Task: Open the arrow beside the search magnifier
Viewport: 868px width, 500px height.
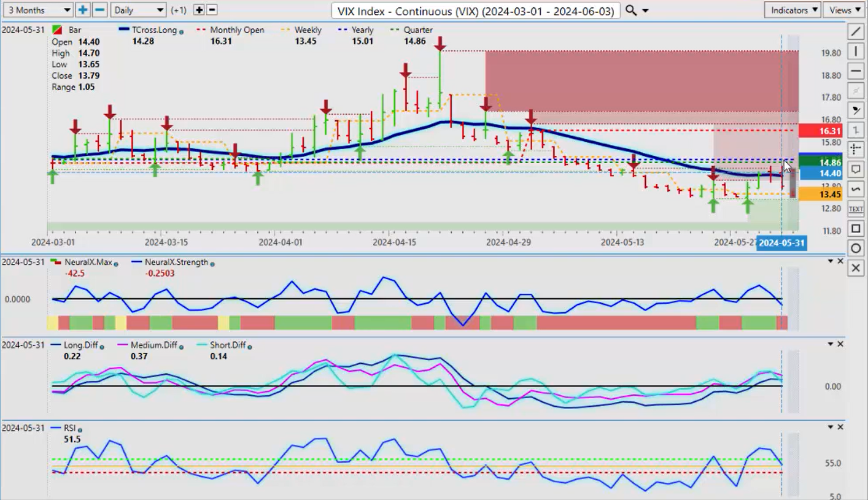Action: pyautogui.click(x=645, y=10)
